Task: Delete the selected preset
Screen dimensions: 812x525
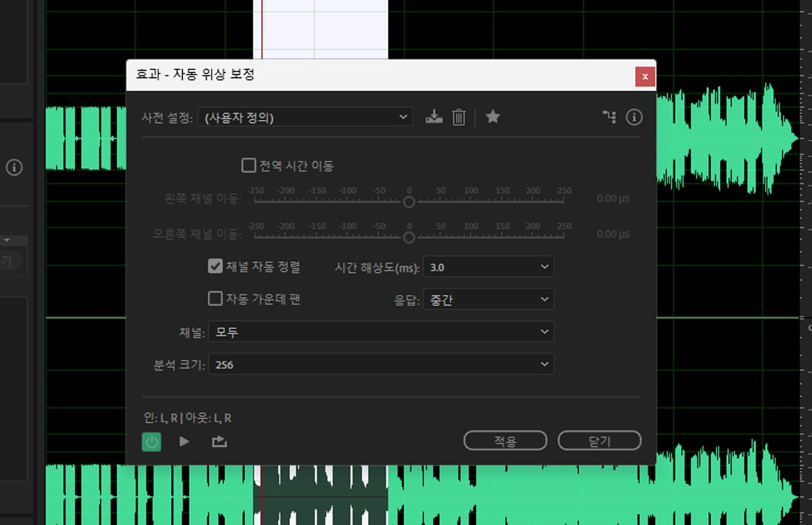Action: coord(458,117)
